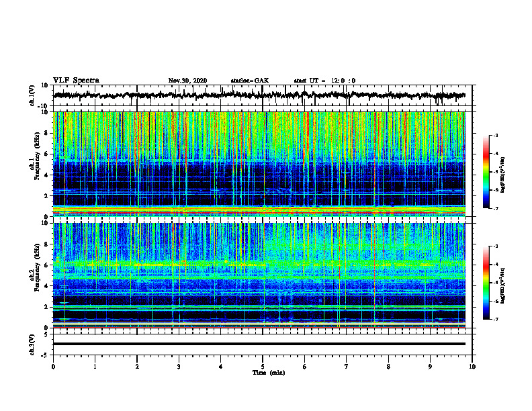The height and width of the screenshot is (411, 532).
Task: Select the "Nov.30, 2020" date label
Action: [x=187, y=81]
